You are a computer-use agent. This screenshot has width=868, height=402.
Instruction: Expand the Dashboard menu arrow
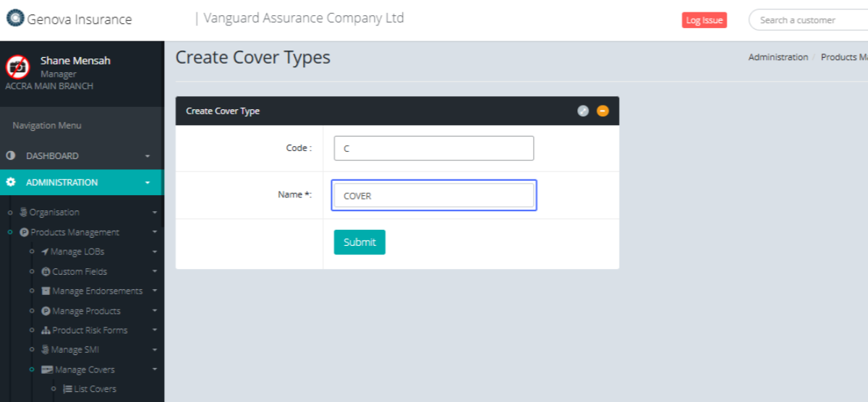[x=148, y=156]
